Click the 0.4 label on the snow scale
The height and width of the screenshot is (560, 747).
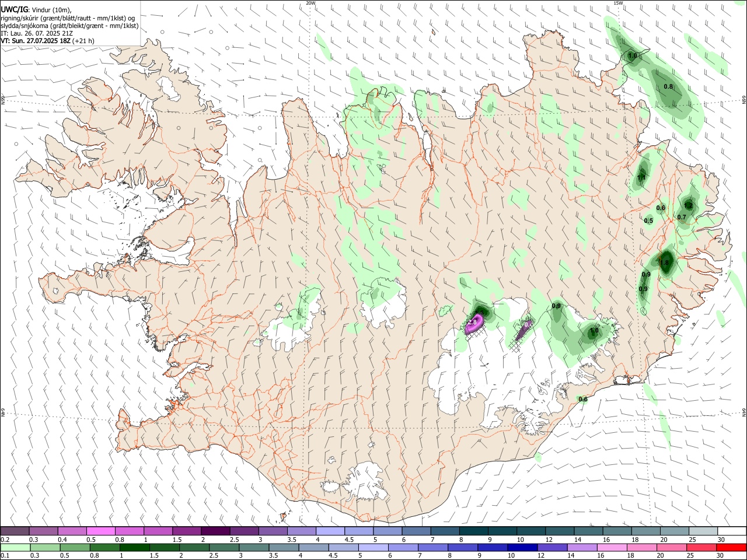62,539
